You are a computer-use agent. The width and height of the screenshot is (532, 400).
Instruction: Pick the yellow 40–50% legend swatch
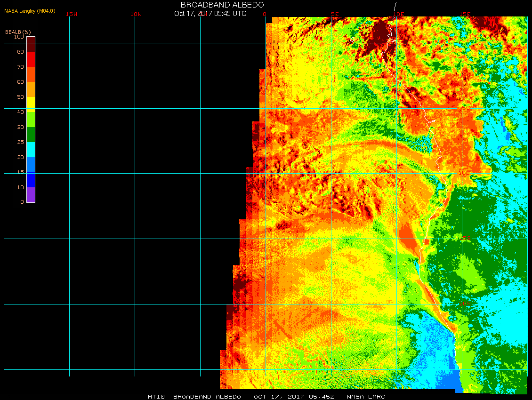point(31,104)
